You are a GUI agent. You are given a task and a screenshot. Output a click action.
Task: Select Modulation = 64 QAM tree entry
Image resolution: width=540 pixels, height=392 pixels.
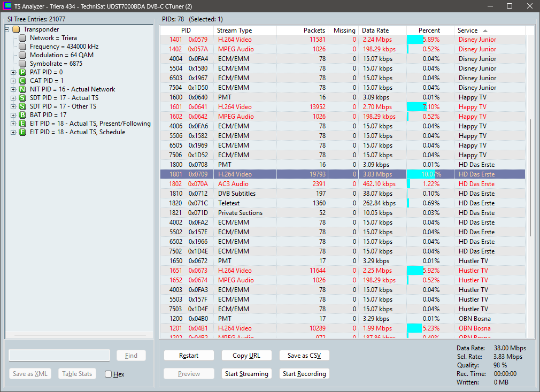point(61,55)
